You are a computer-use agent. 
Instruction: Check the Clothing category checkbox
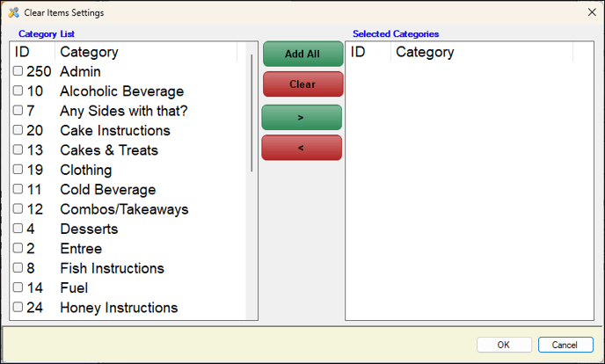18,170
